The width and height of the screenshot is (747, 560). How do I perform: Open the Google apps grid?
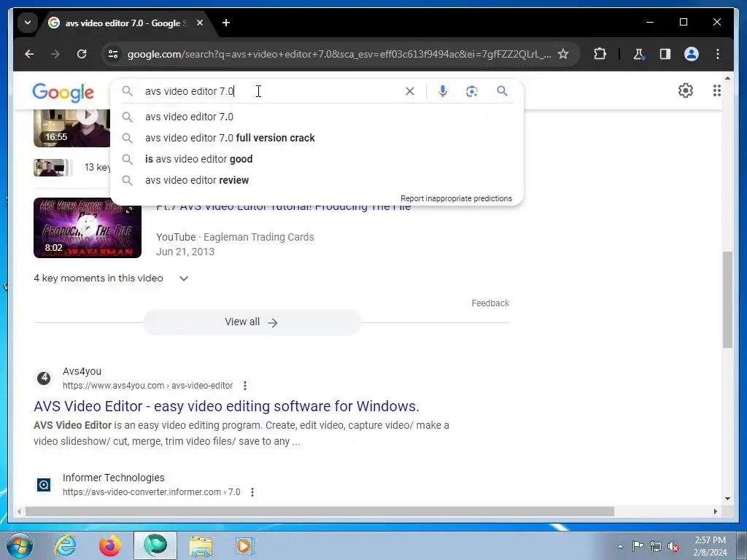pyautogui.click(x=716, y=90)
